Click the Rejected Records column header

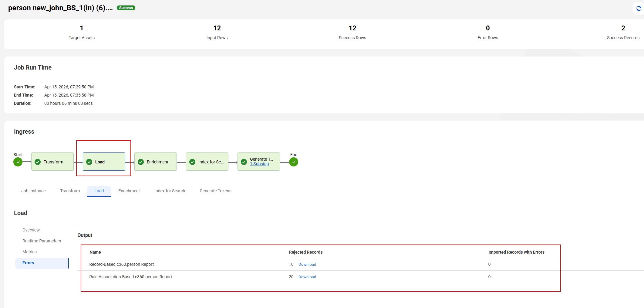(x=306, y=252)
